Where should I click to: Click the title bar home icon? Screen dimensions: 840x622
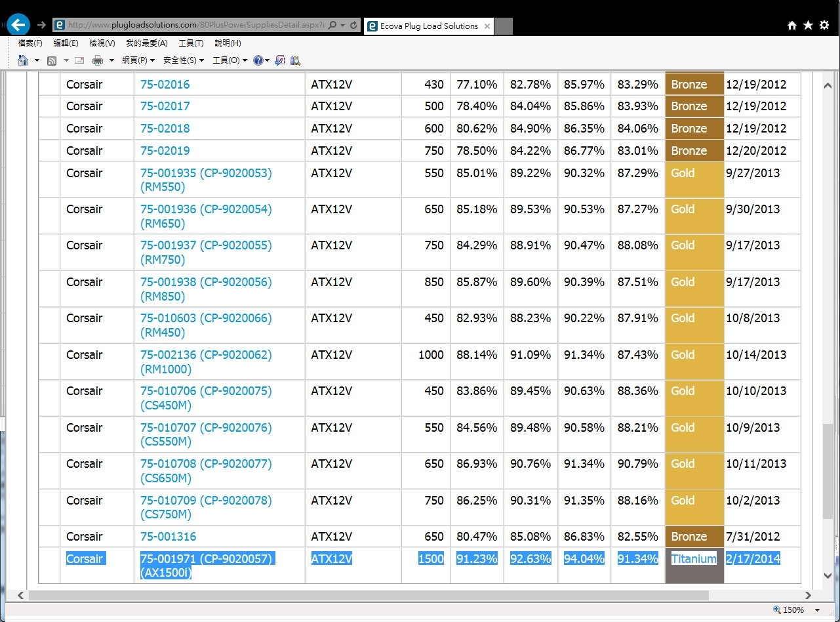tap(792, 25)
